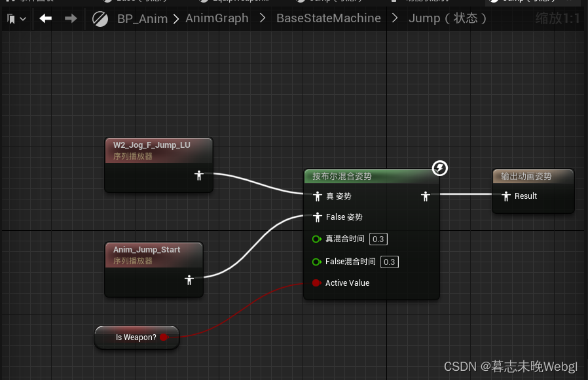This screenshot has width=588, height=380.
Task: Go forward with the right arrow
Action: pyautogui.click(x=71, y=18)
